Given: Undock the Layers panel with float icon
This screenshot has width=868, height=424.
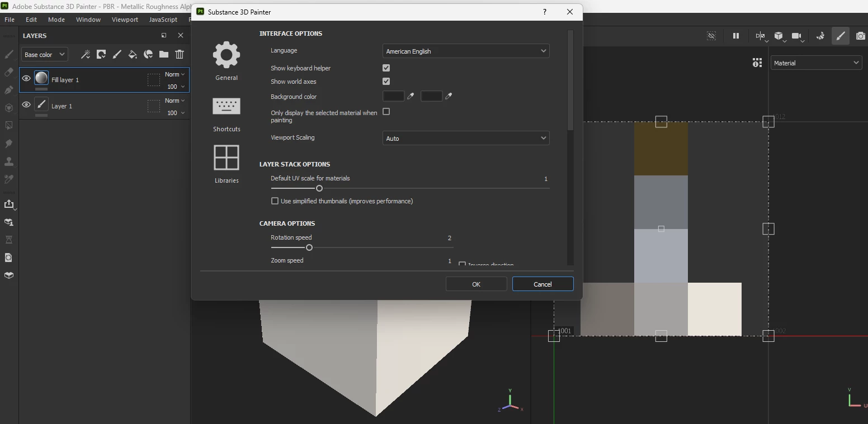Looking at the screenshot, I should 164,35.
